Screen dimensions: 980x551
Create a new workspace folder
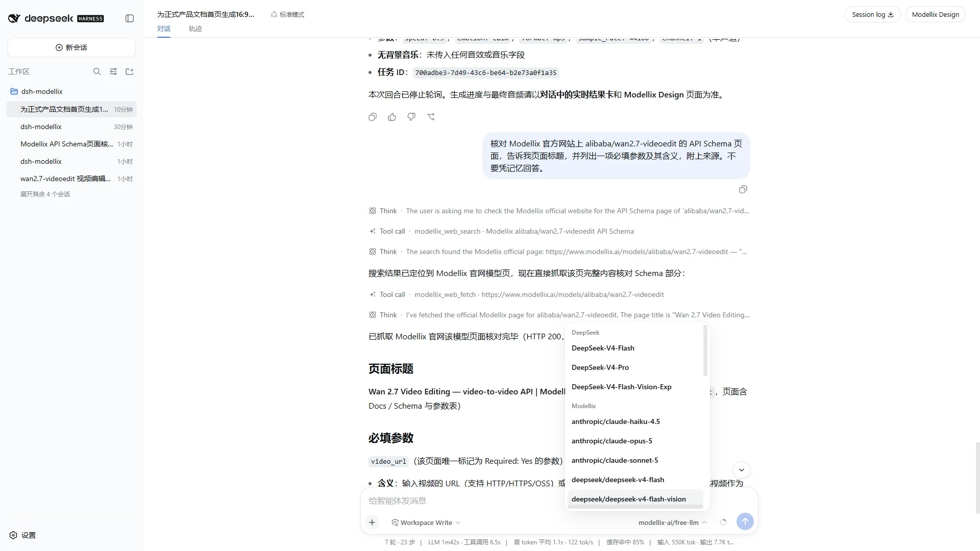tap(130, 71)
